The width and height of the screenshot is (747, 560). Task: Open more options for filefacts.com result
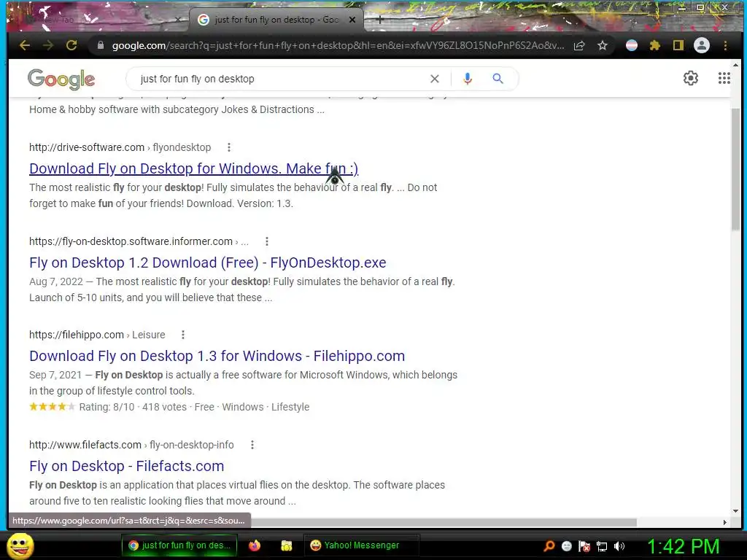click(x=252, y=445)
